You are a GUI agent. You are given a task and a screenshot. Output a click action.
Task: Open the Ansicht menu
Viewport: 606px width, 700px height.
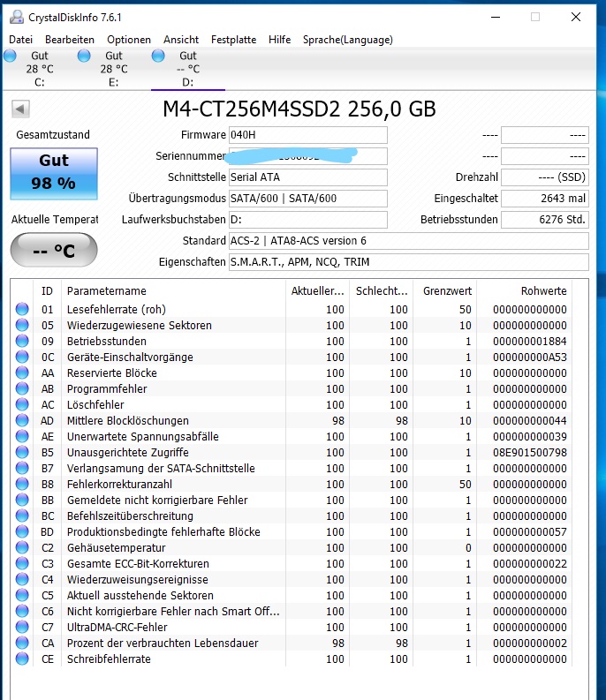pyautogui.click(x=181, y=40)
